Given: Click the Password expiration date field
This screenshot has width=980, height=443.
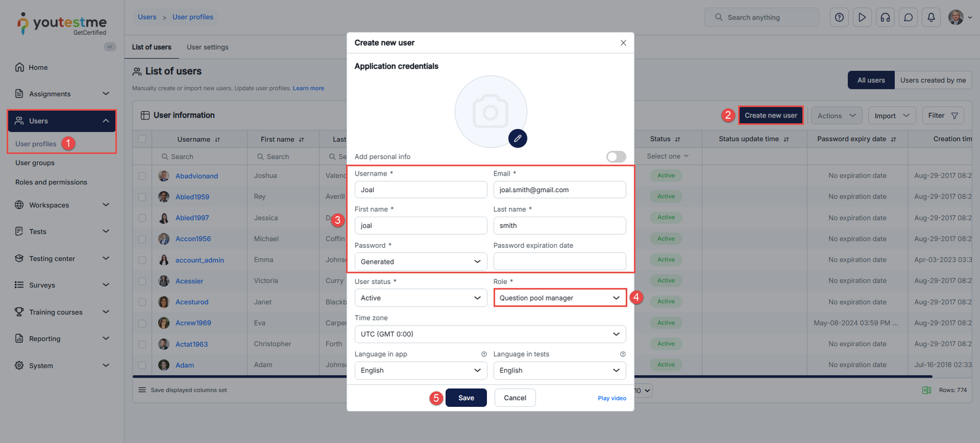Looking at the screenshot, I should (560, 262).
